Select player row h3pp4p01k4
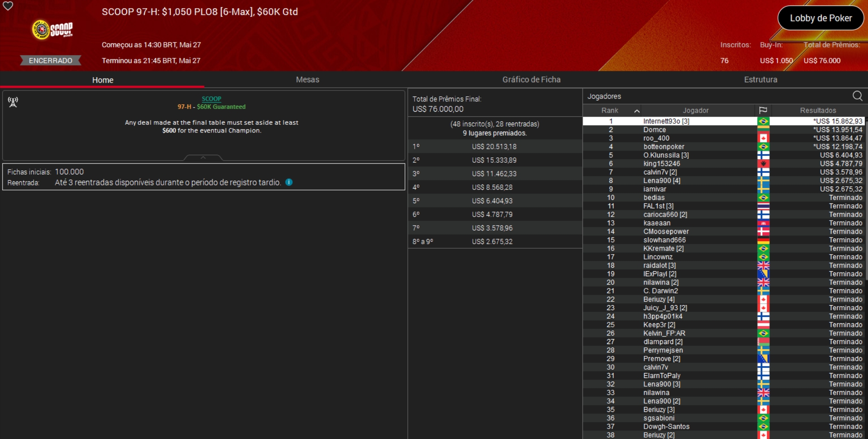The height and width of the screenshot is (439, 868). pyautogui.click(x=724, y=316)
